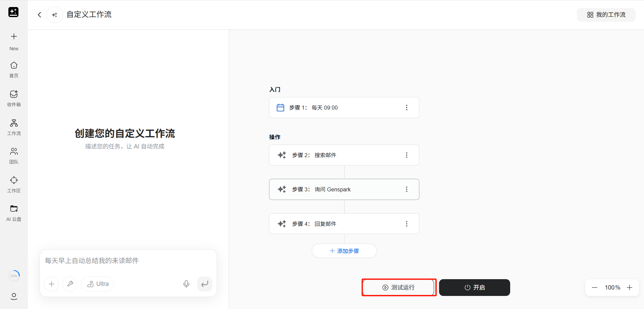The width and height of the screenshot is (644, 309).
Task: Click the New plus icon in sidebar
Action: [14, 37]
